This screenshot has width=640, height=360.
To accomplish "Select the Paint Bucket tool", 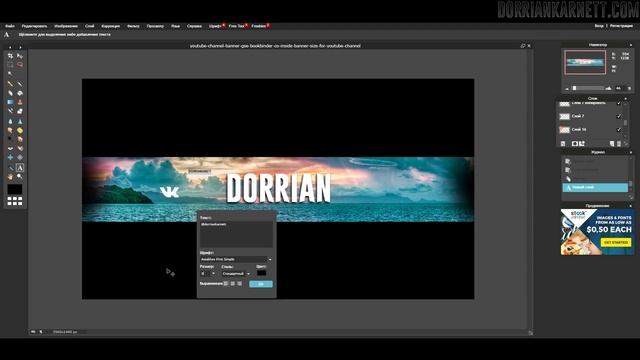I will (20, 93).
